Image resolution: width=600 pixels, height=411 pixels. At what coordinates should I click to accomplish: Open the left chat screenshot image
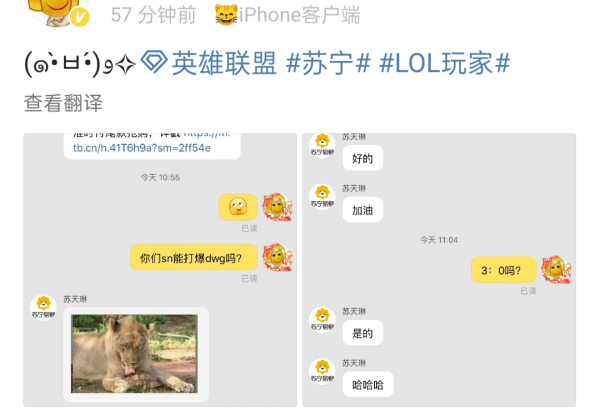click(160, 270)
